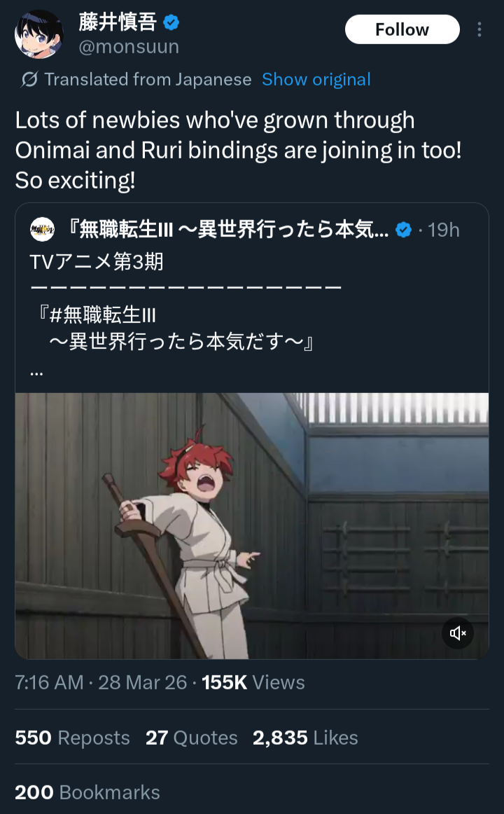This screenshot has width=504, height=814.
Task: Show original Japanese text
Action: coord(316,79)
